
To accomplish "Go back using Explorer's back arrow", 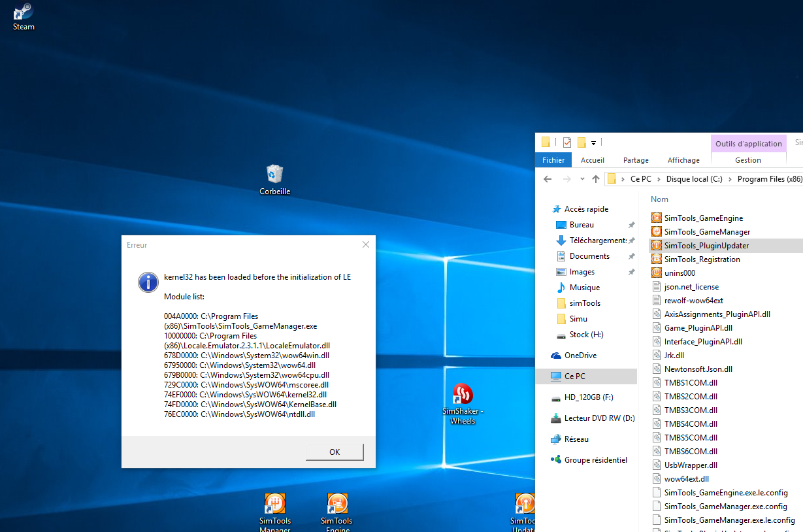I will pyautogui.click(x=548, y=179).
